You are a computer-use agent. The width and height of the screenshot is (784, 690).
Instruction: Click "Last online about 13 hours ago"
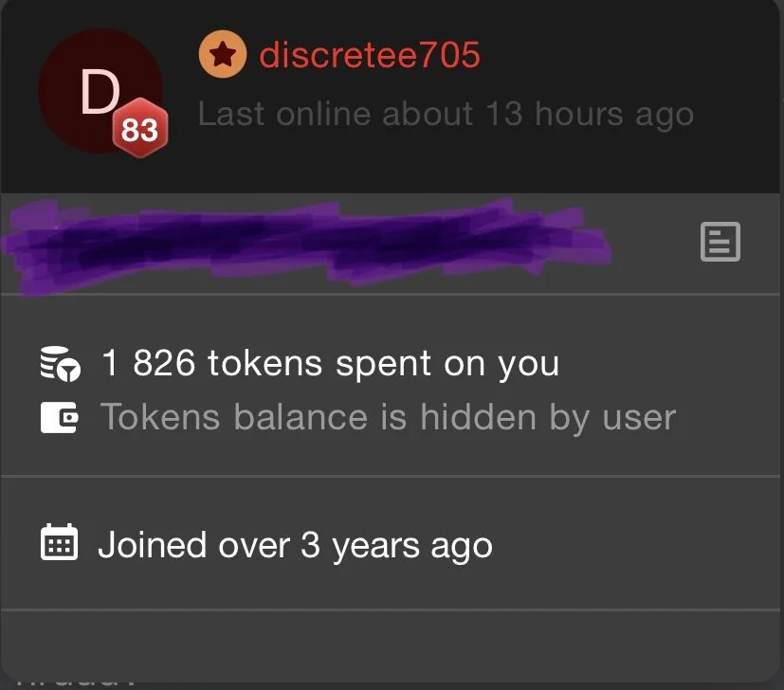pos(446,114)
